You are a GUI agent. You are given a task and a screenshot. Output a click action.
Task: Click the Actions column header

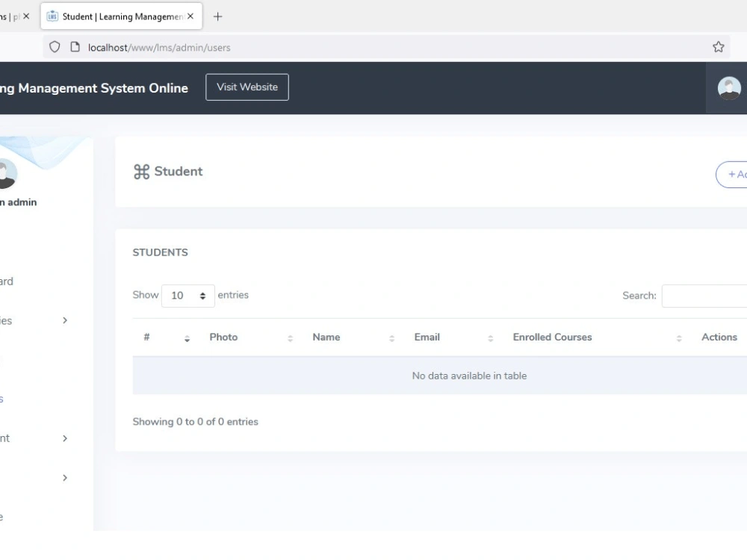coord(719,337)
